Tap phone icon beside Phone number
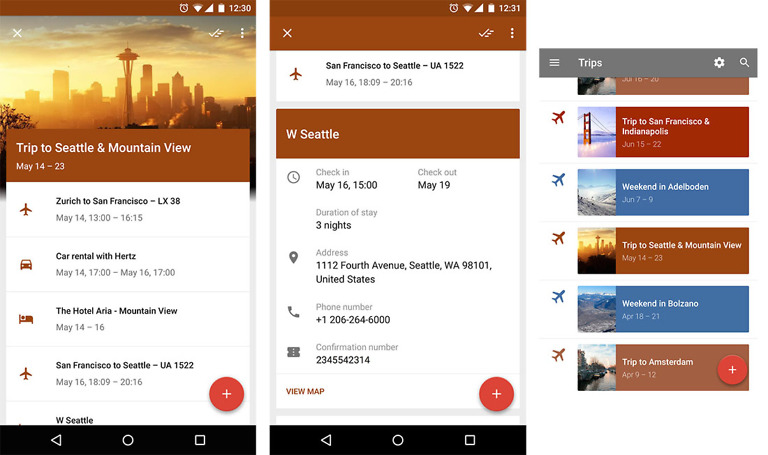 293,312
